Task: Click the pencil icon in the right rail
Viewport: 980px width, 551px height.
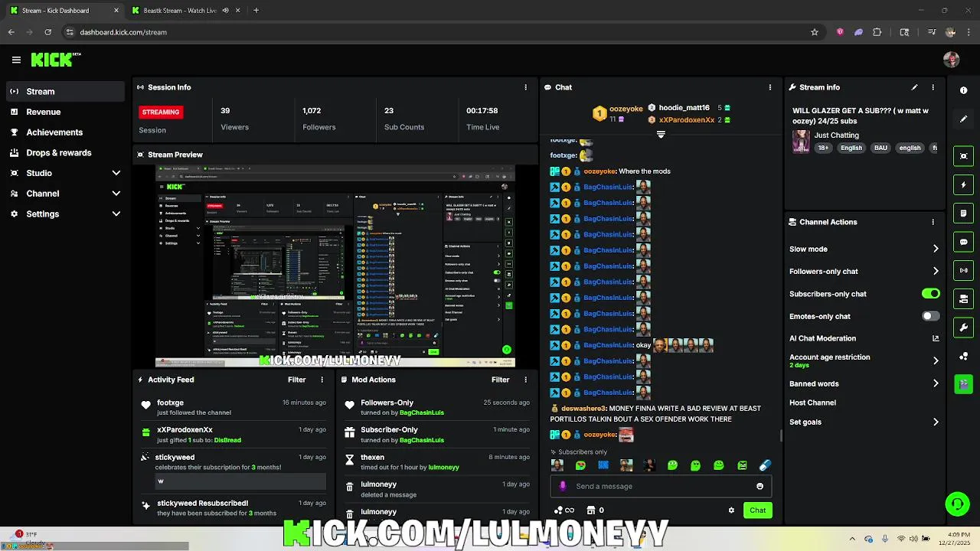Action: (963, 119)
